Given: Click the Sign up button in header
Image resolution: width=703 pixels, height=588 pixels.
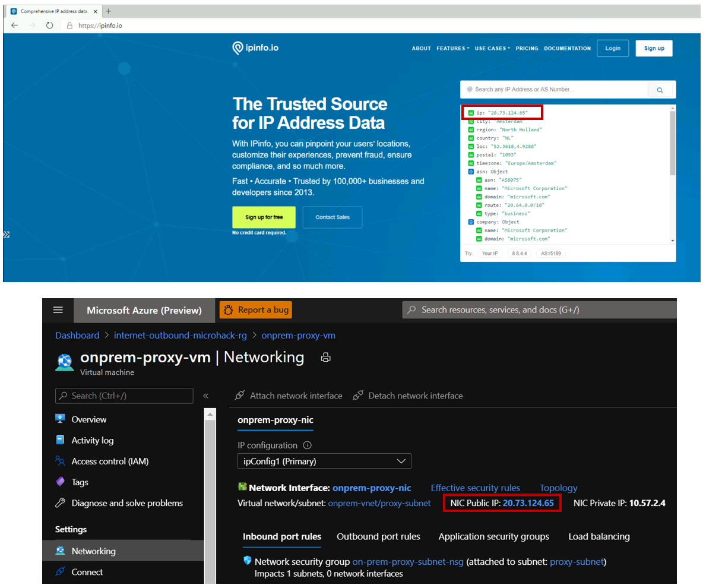Looking at the screenshot, I should pyautogui.click(x=654, y=49).
